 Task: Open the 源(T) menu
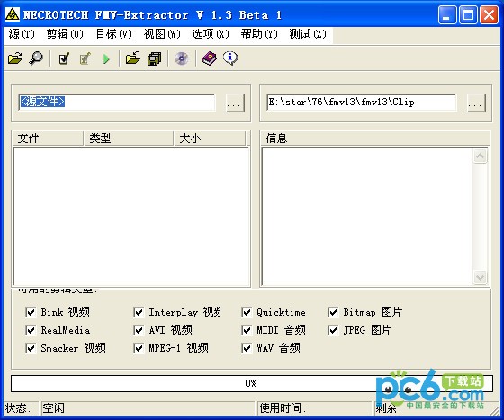click(x=22, y=34)
